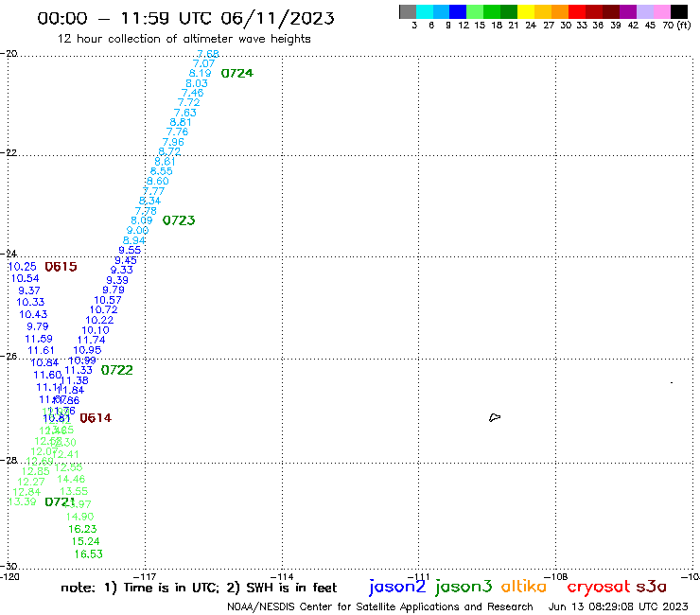Click the 14.46 wave height value
This screenshot has height=615, width=700.
tap(71, 479)
